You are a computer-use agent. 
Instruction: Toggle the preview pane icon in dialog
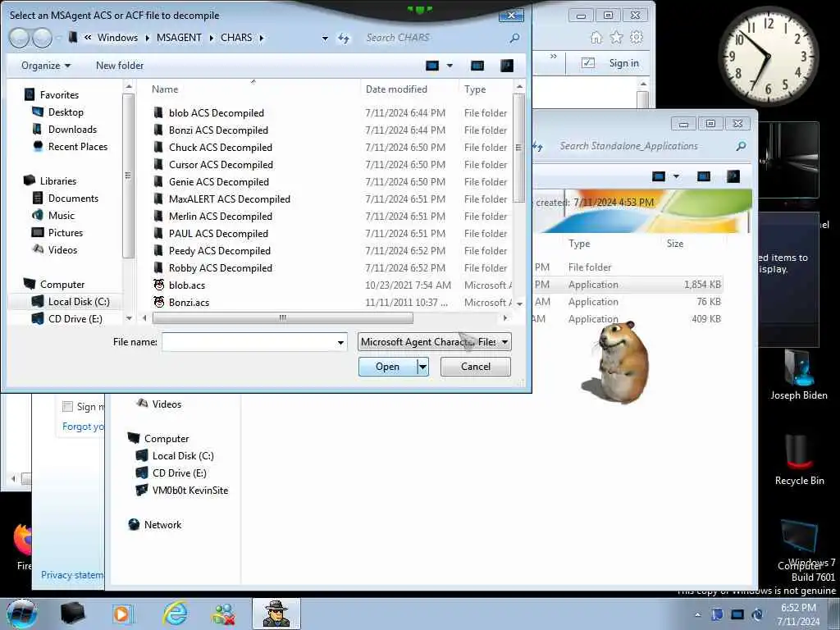point(477,66)
